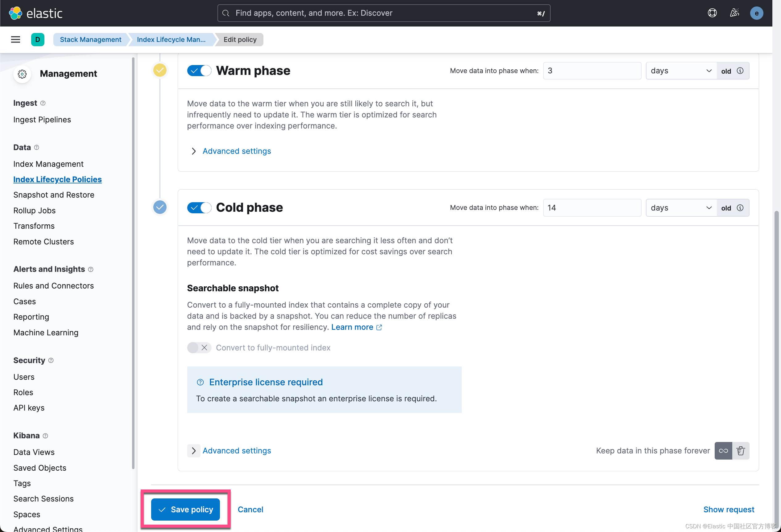
Task: Open Index Management in sidebar
Action: pos(48,164)
